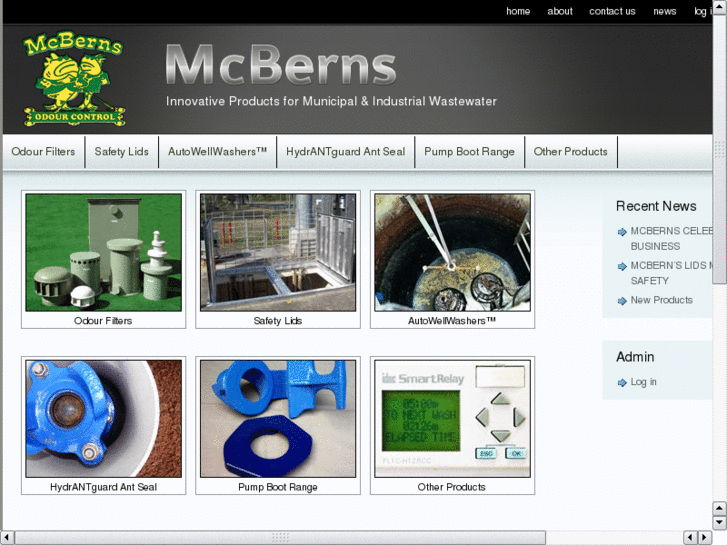Open the Odour Filters product photo
The height and width of the screenshot is (545, 727).
click(x=103, y=252)
